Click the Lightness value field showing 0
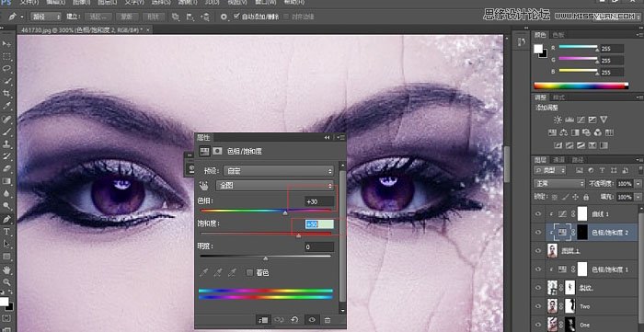 pos(319,247)
